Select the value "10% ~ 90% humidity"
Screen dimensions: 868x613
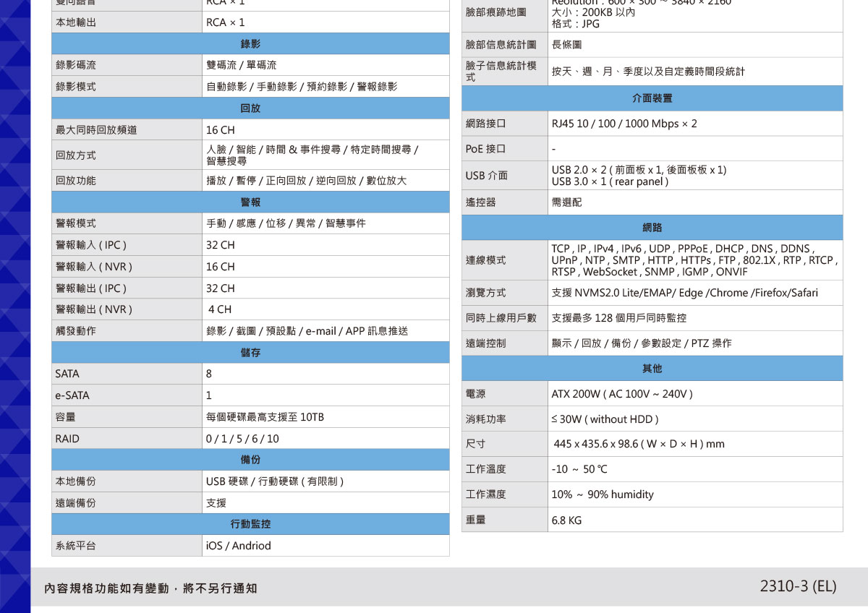[603, 494]
